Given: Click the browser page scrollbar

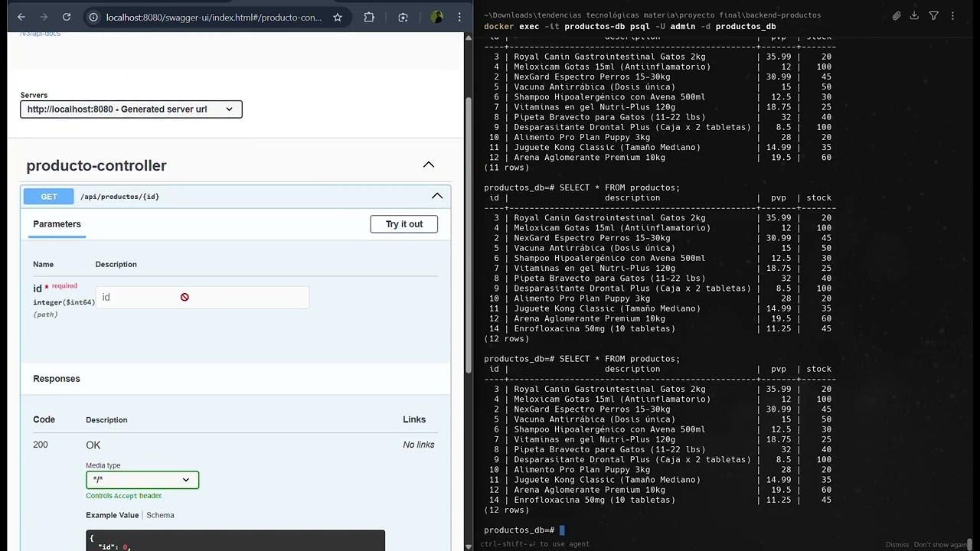Looking at the screenshot, I should point(469,234).
